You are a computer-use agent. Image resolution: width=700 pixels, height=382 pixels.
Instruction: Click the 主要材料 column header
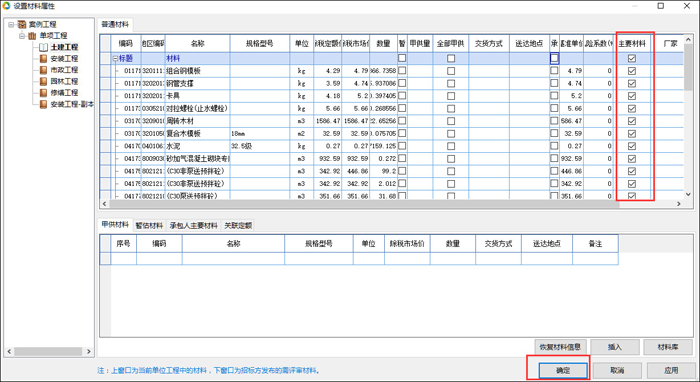tap(632, 43)
